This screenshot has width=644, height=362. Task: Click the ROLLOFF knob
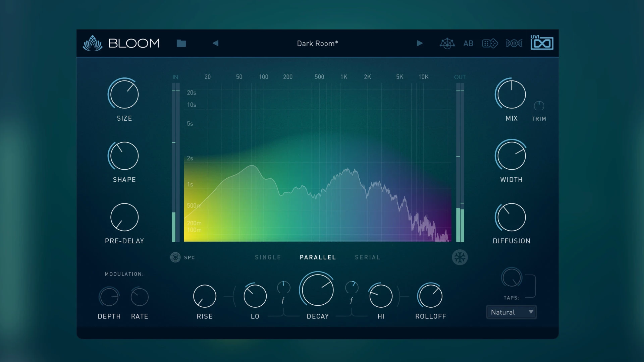[x=431, y=296]
